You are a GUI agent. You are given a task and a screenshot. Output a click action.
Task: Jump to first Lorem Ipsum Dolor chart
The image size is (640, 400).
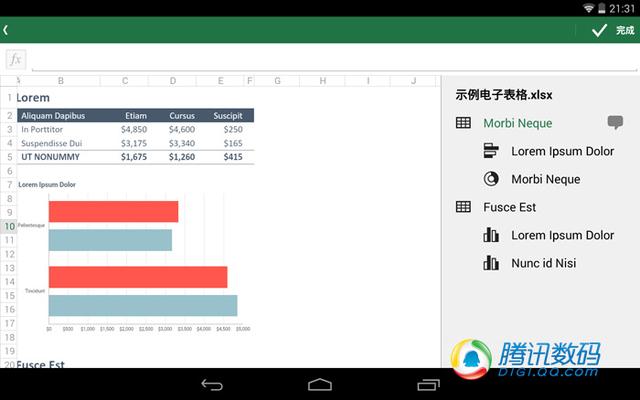562,151
